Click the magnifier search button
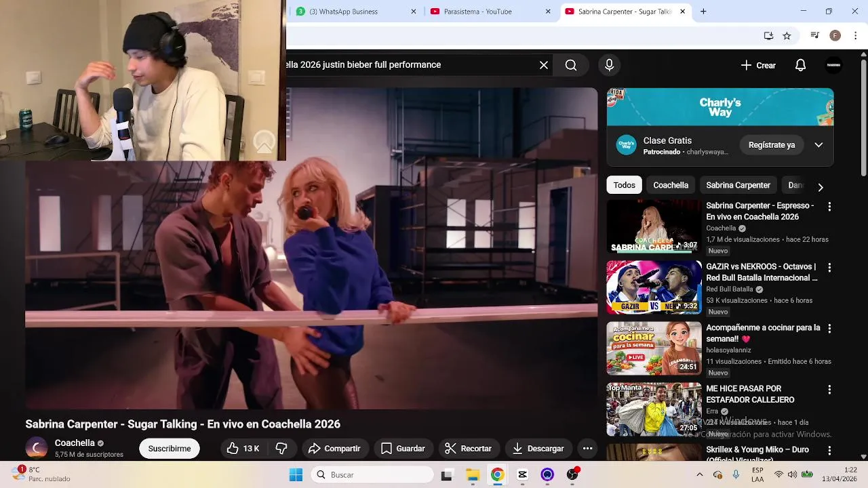Image resolution: width=868 pixels, height=488 pixels. [x=571, y=65]
